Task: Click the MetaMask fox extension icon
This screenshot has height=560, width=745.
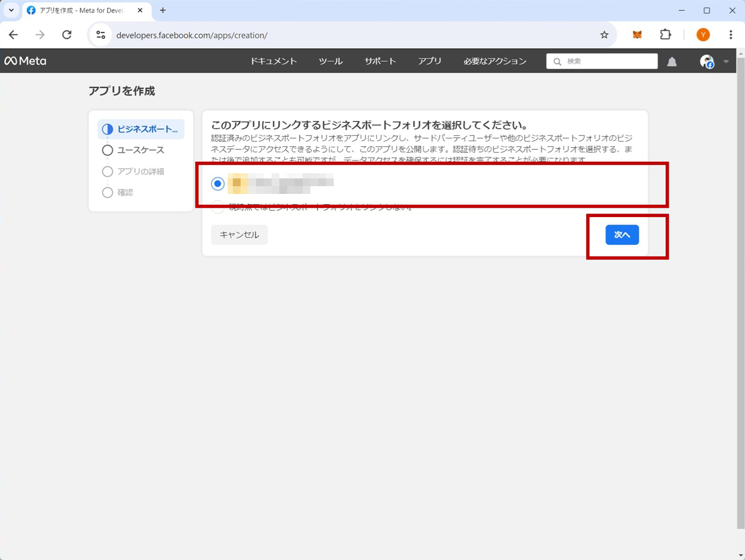Action: point(637,35)
